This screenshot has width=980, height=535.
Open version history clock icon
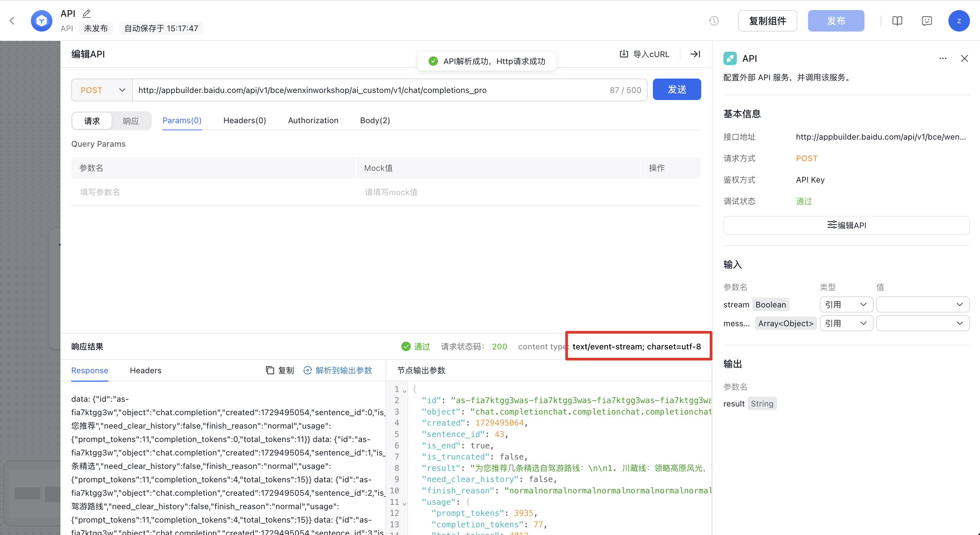pyautogui.click(x=714, y=20)
